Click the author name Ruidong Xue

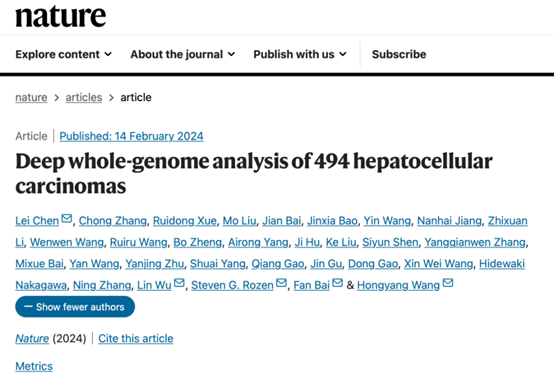(x=184, y=221)
